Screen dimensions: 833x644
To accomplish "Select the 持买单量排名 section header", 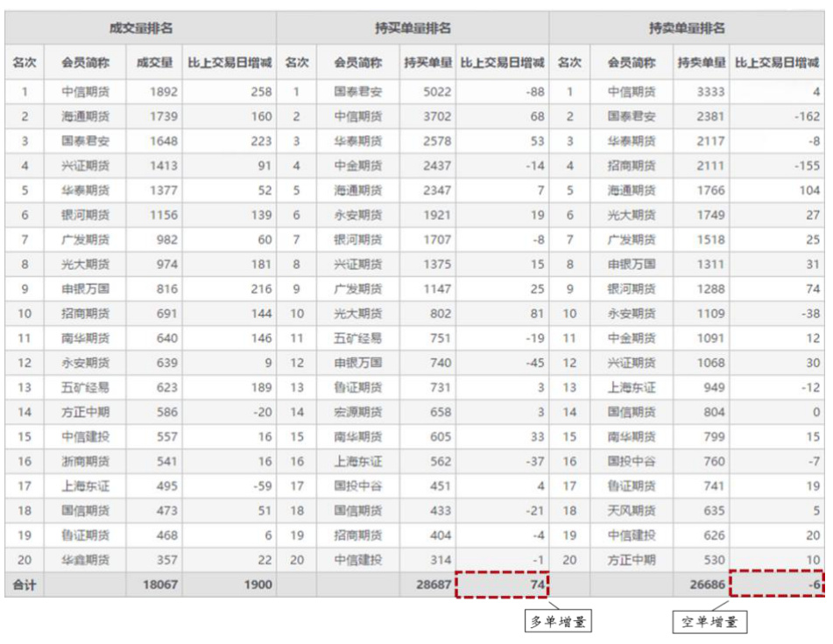I will pos(413,28).
